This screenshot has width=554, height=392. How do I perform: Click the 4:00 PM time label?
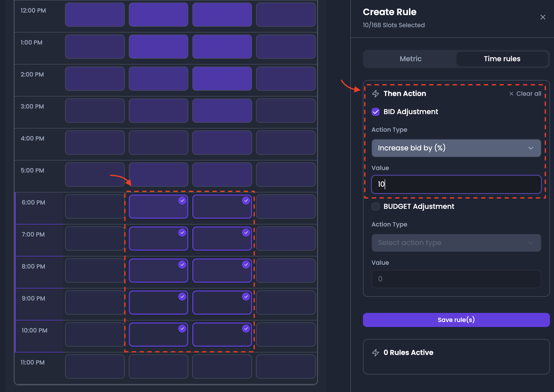coord(33,139)
